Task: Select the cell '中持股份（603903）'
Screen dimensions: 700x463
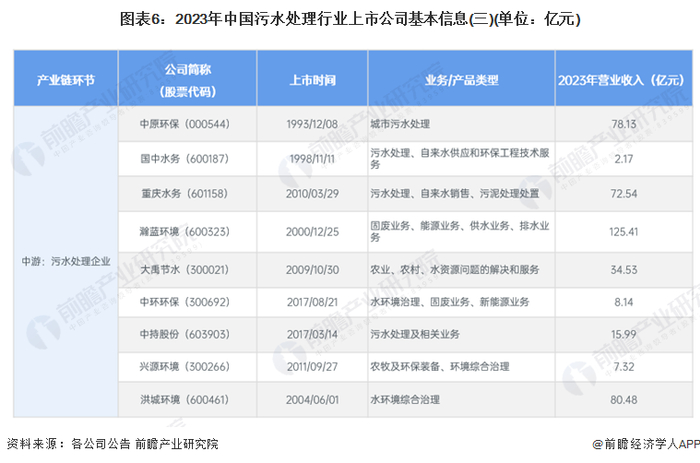Action: tap(188, 334)
